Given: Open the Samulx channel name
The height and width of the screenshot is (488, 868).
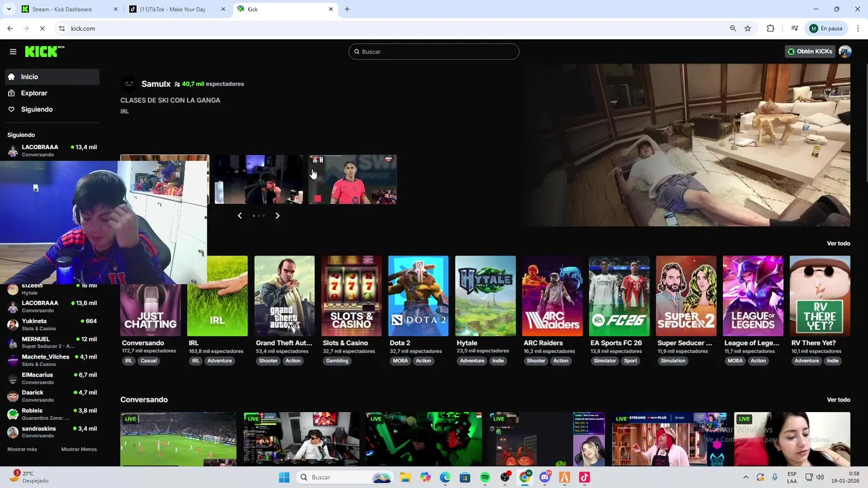Looking at the screenshot, I should (156, 84).
